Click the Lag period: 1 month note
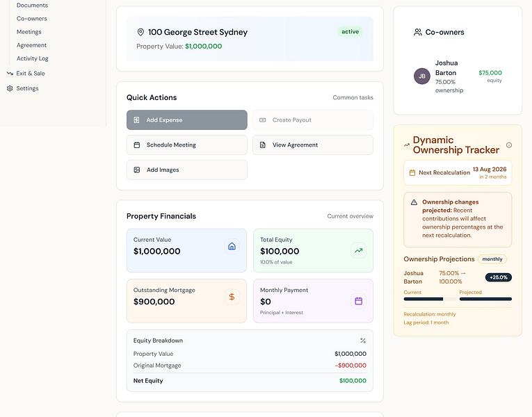This screenshot has width=532, height=417. (426, 322)
